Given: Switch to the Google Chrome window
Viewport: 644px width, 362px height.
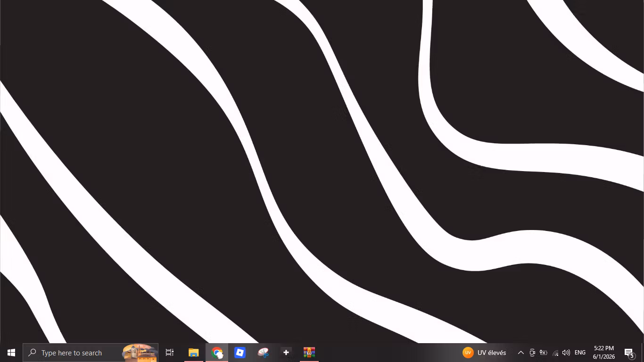Looking at the screenshot, I should [x=217, y=353].
